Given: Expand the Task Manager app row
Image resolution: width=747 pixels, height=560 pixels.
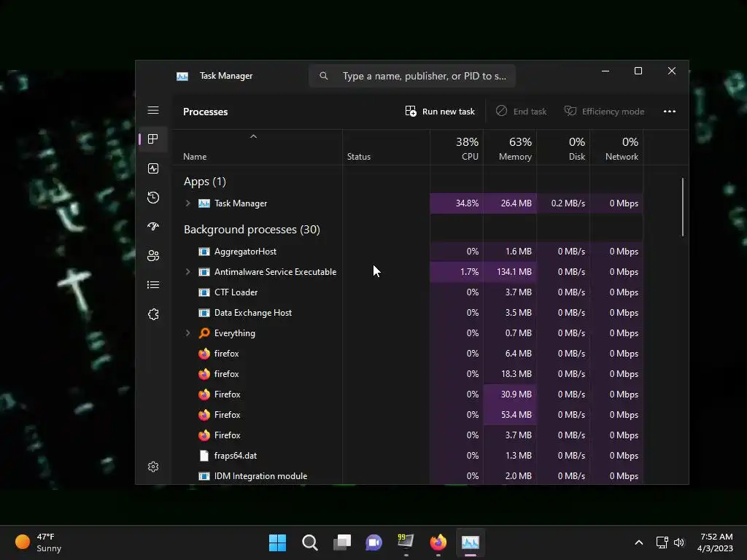Looking at the screenshot, I should pyautogui.click(x=187, y=203).
